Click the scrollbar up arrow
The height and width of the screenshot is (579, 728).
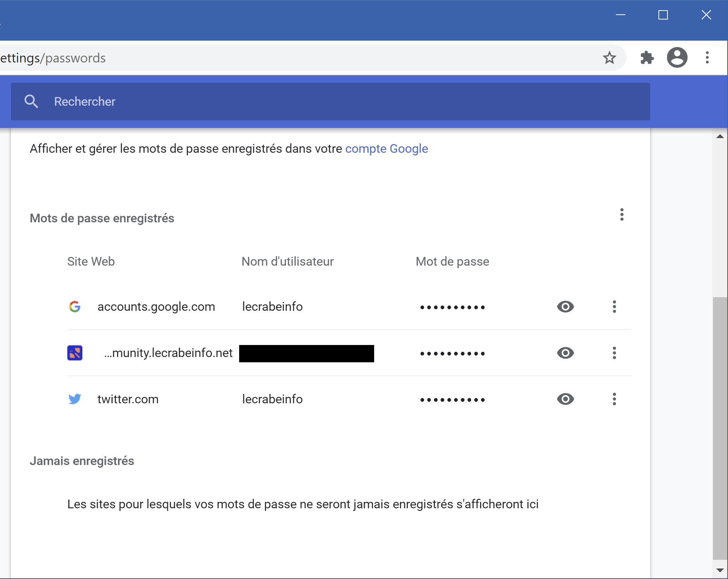click(x=720, y=136)
